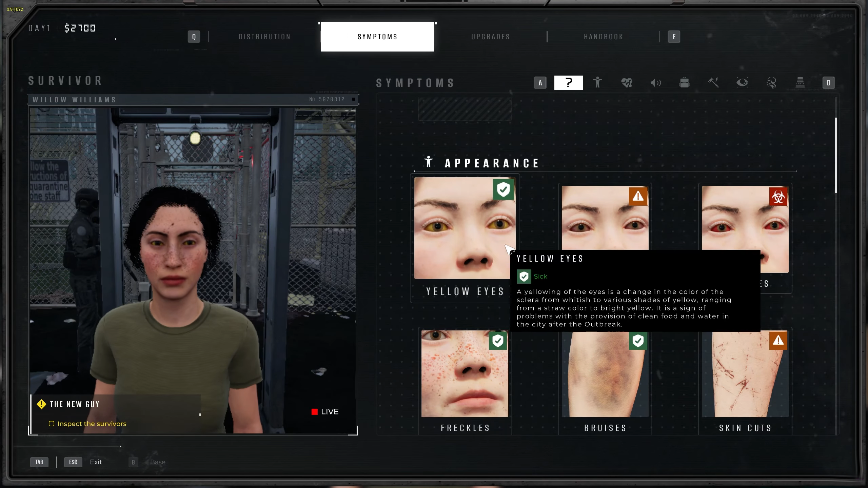Click the Q previous tab key
This screenshot has height=488, width=868.
click(194, 37)
